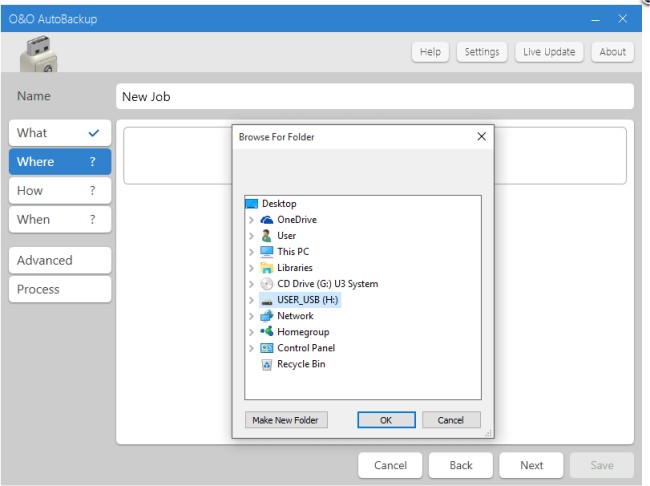Screen dimensions: 650x486
Task: Click the Control Panel icon
Action: tap(267, 348)
